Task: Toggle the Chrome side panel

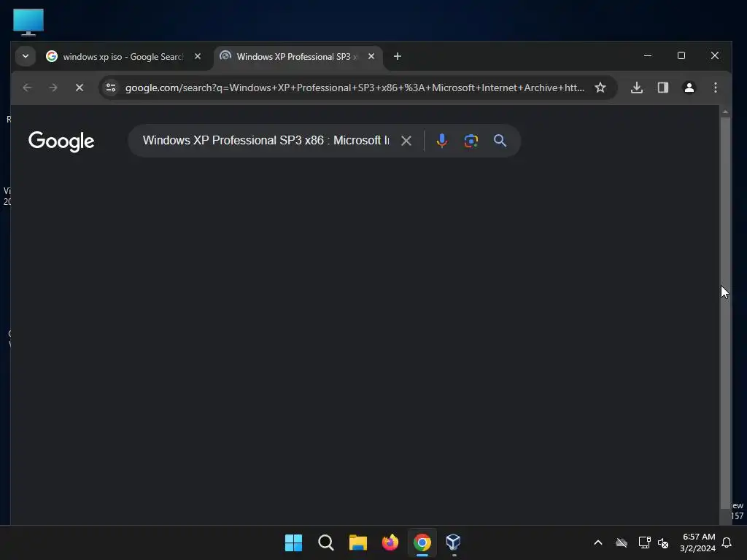Action: [663, 87]
